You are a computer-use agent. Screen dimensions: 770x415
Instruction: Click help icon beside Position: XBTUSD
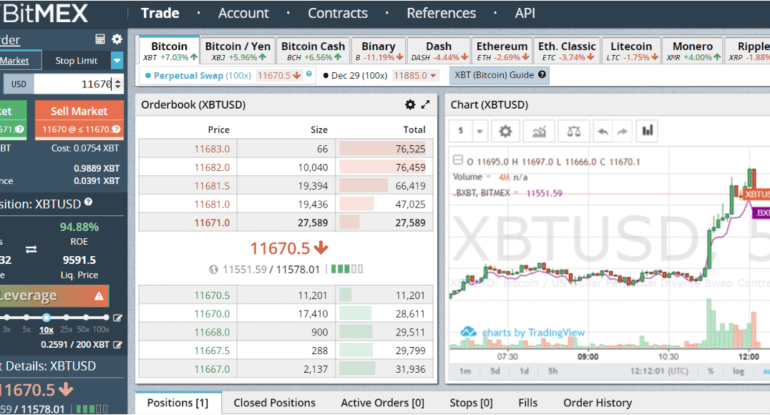[88, 202]
